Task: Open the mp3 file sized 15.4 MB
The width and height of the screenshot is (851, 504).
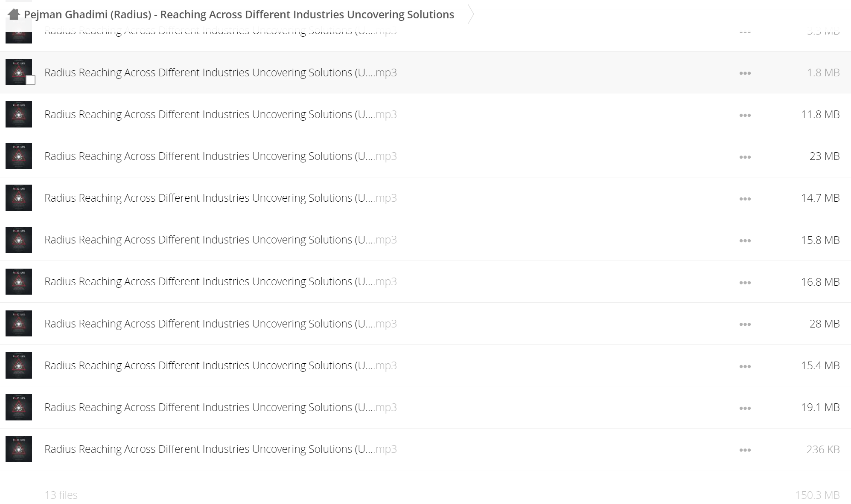Action: pyautogui.click(x=221, y=365)
